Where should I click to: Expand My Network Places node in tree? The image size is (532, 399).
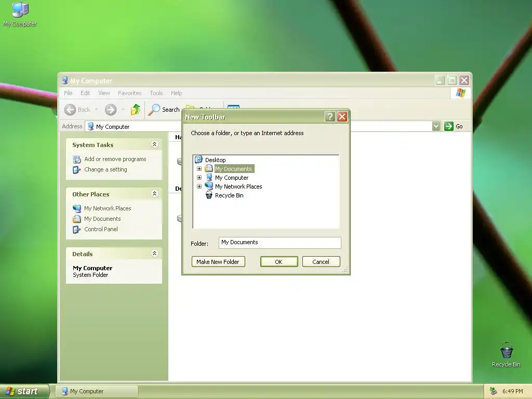pos(199,187)
